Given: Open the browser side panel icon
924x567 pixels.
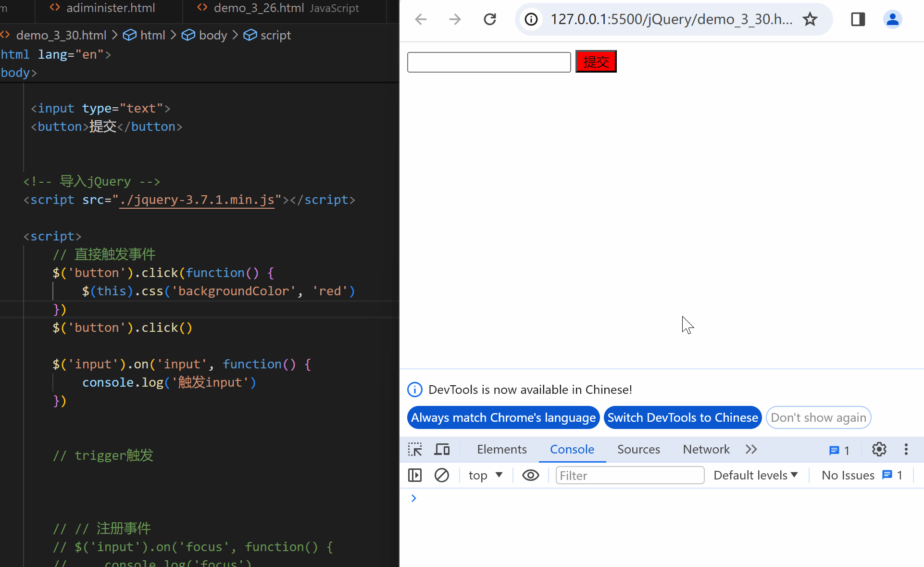Looking at the screenshot, I should tap(858, 19).
